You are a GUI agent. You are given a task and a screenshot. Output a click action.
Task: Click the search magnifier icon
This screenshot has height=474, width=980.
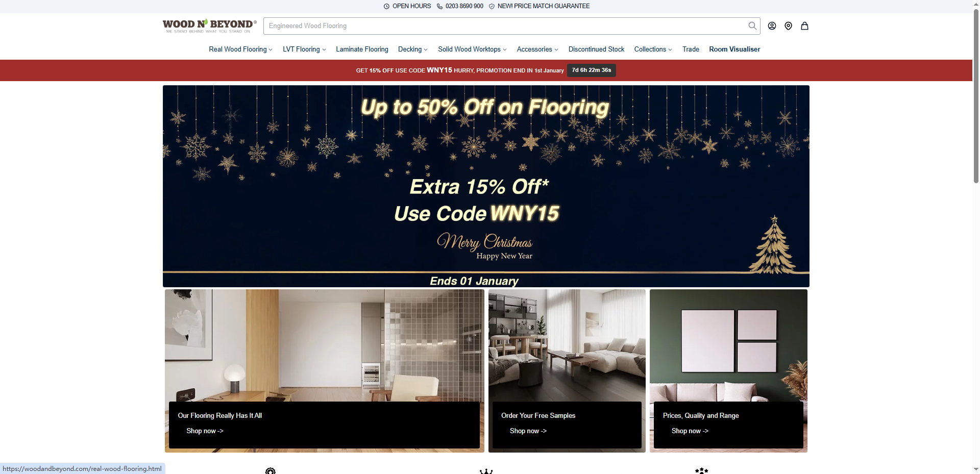[752, 26]
